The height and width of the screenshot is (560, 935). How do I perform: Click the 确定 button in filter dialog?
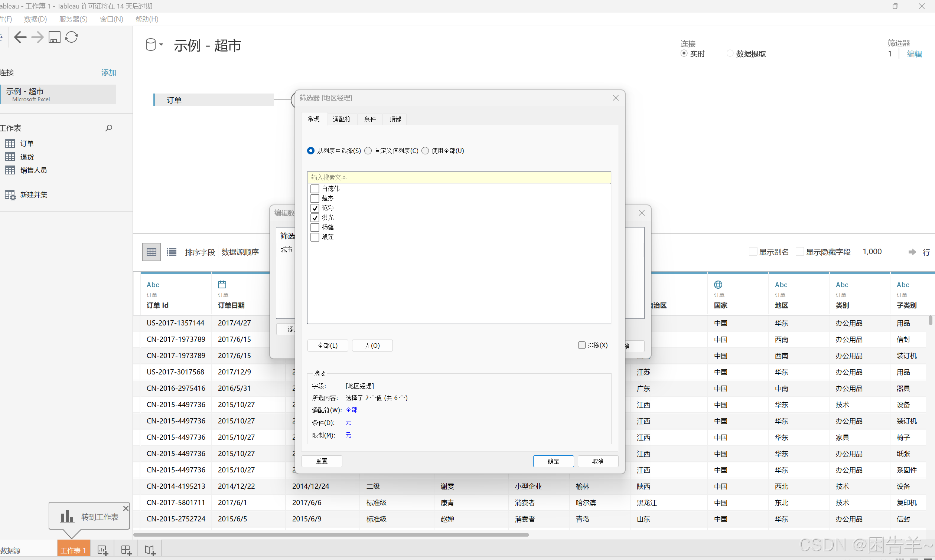click(x=553, y=461)
